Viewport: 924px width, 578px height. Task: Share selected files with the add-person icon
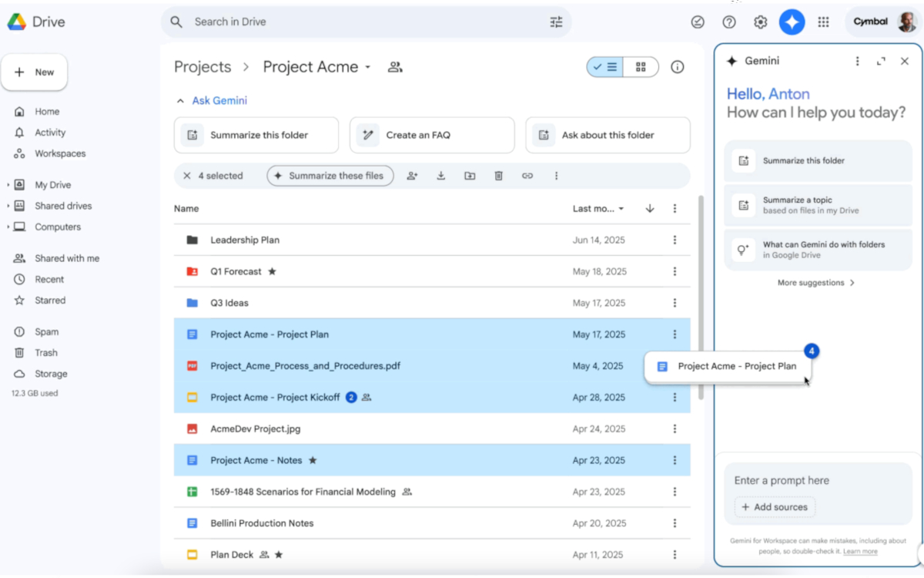coord(412,176)
